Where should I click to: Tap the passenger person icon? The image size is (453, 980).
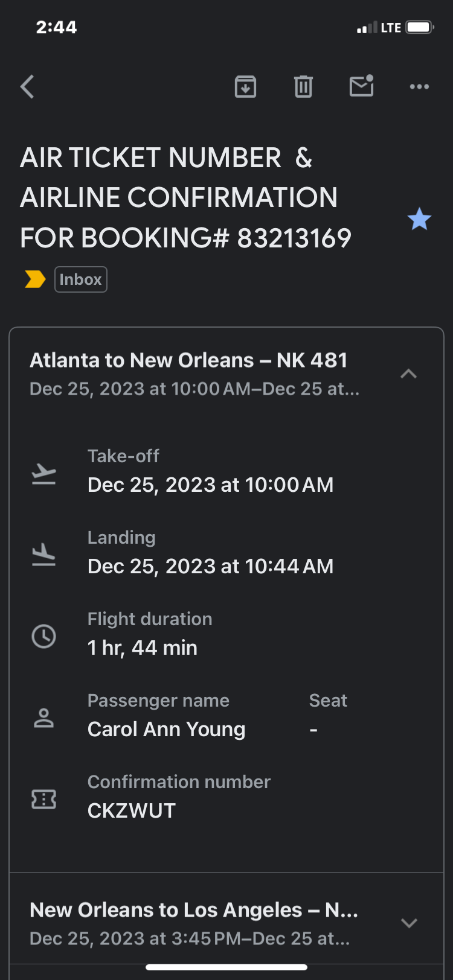[43, 718]
